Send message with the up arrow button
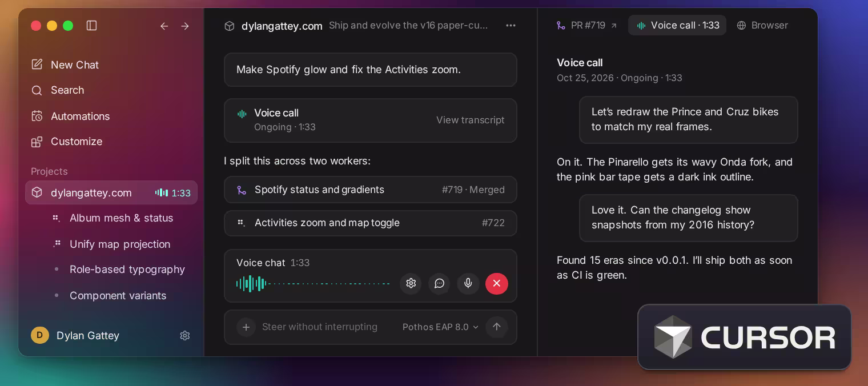Viewport: 868px width, 386px height. tap(497, 327)
